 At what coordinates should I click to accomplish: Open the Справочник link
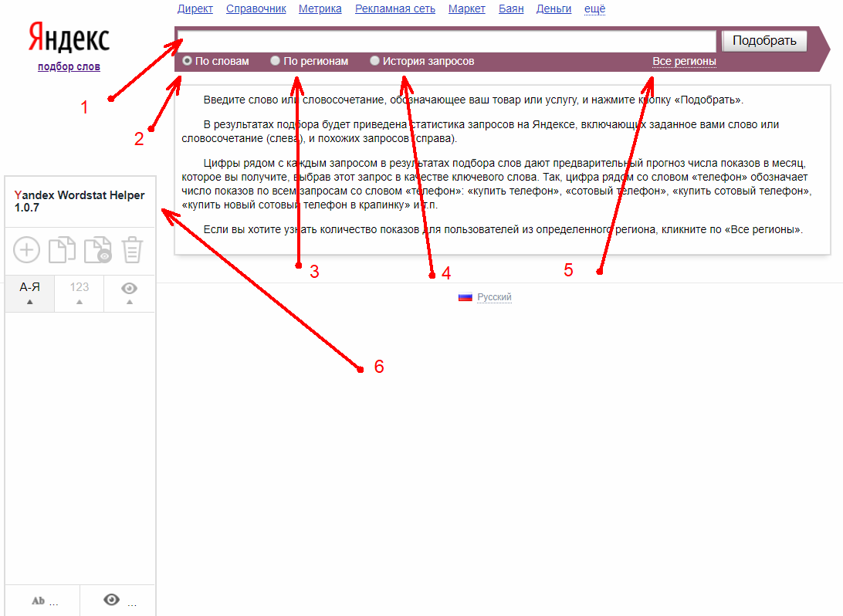pyautogui.click(x=256, y=8)
